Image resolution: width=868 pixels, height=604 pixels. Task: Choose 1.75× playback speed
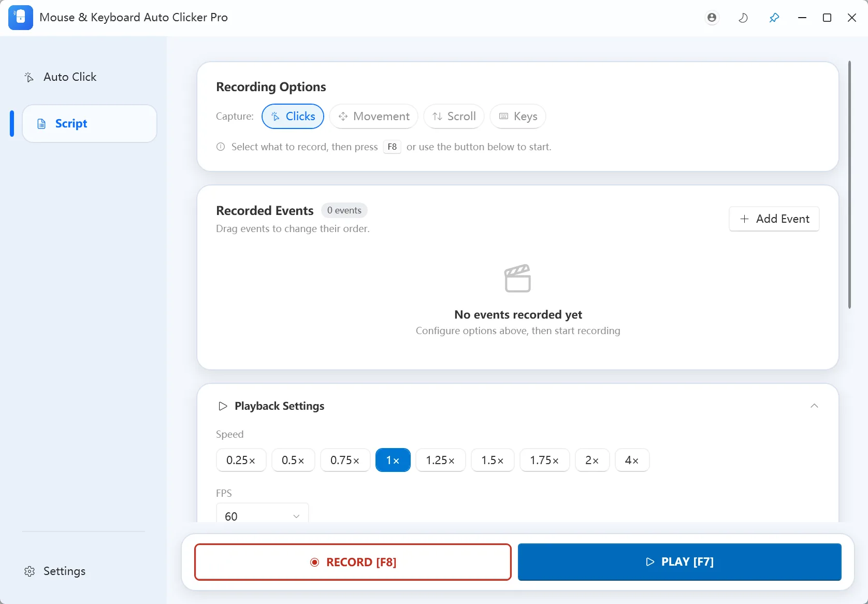[544, 460]
